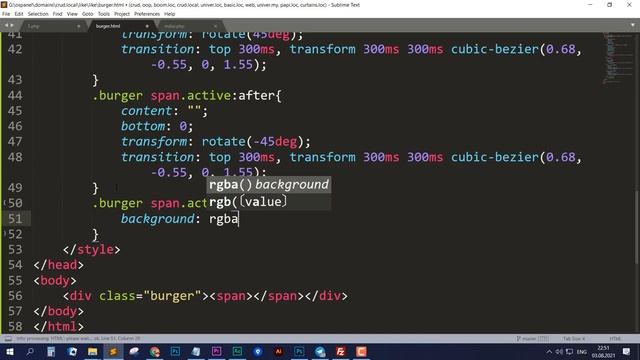640x360 pixels.
Task: Open the tab list dropdown arrow
Action: [x=633, y=25]
